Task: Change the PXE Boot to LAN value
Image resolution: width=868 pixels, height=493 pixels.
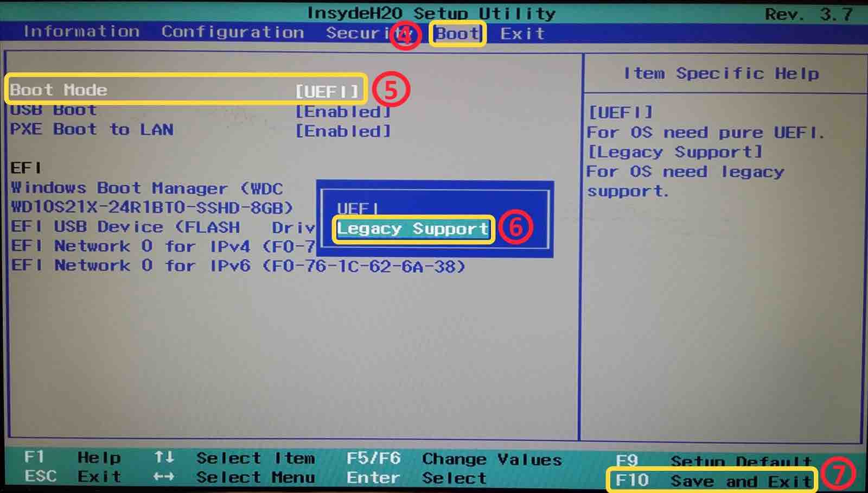Action: pyautogui.click(x=342, y=131)
